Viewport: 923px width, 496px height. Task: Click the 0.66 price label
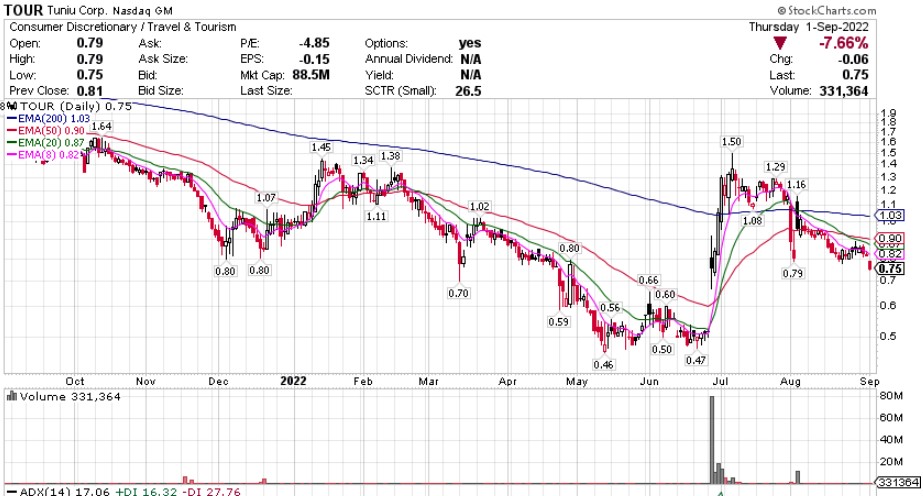pos(649,280)
